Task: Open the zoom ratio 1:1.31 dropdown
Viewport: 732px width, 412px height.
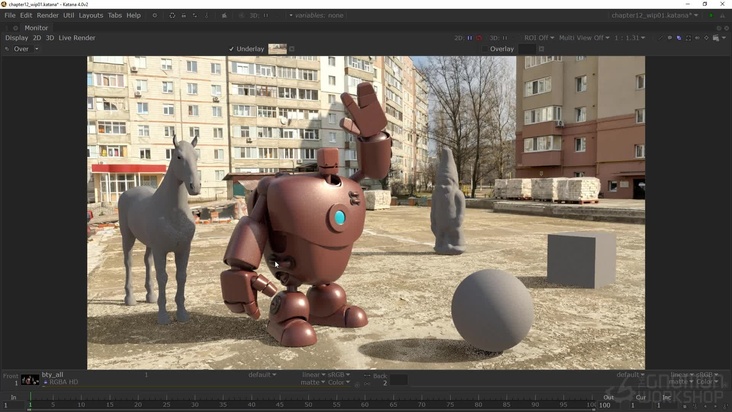Action: coord(630,38)
